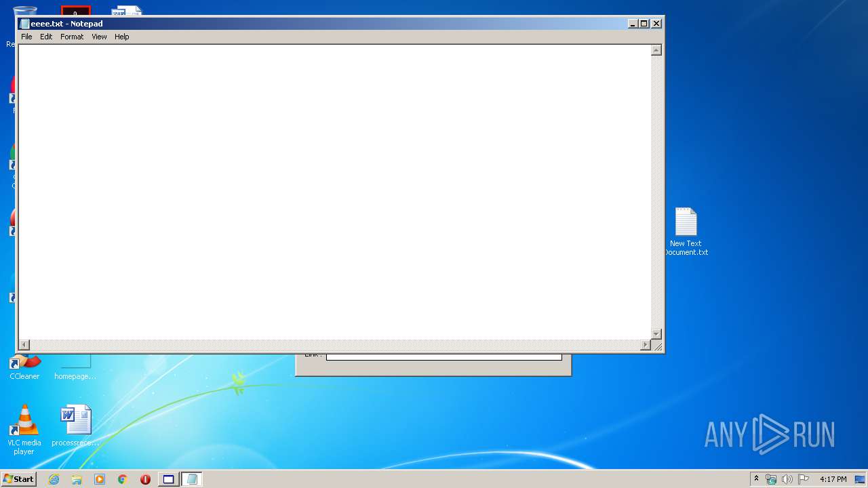Select the CCleaner desktop shortcut
Screen dimensions: 868x488
tap(24, 367)
